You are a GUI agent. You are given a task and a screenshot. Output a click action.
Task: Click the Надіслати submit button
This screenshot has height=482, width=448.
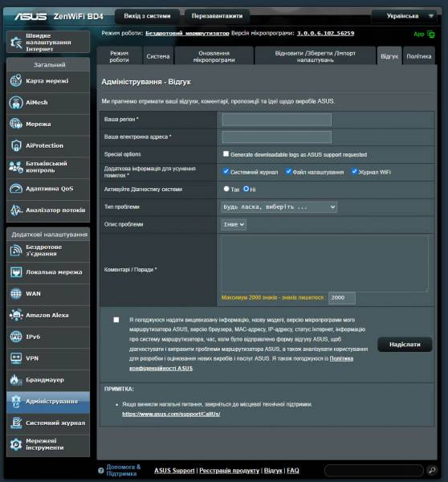(405, 345)
